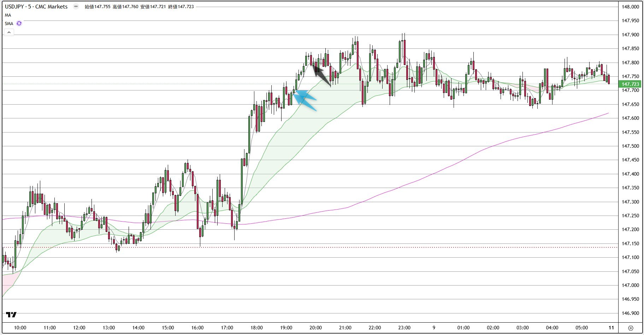Click the date label 9 on time axis
The height and width of the screenshot is (335, 644).
click(434, 328)
